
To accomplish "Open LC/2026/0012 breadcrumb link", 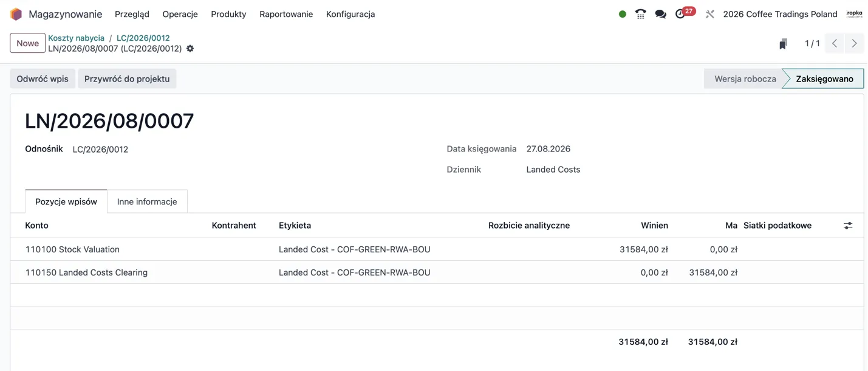I will (143, 38).
